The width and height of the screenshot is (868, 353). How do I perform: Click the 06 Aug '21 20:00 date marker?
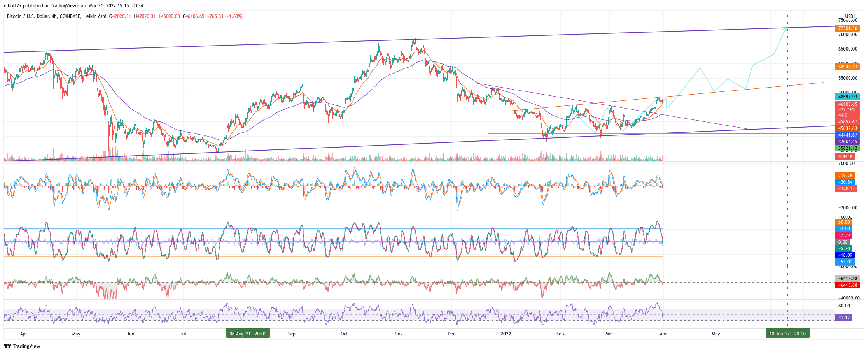coord(248,334)
